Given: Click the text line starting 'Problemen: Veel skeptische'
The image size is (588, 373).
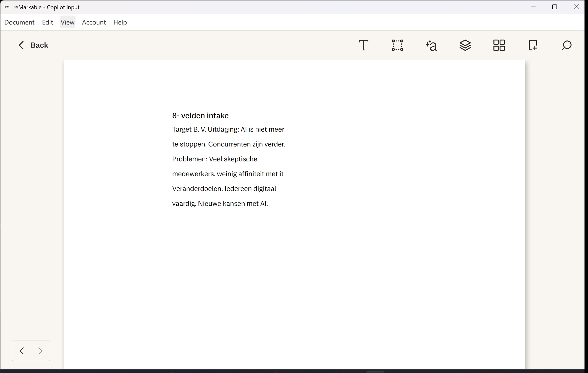Looking at the screenshot, I should point(214,159).
